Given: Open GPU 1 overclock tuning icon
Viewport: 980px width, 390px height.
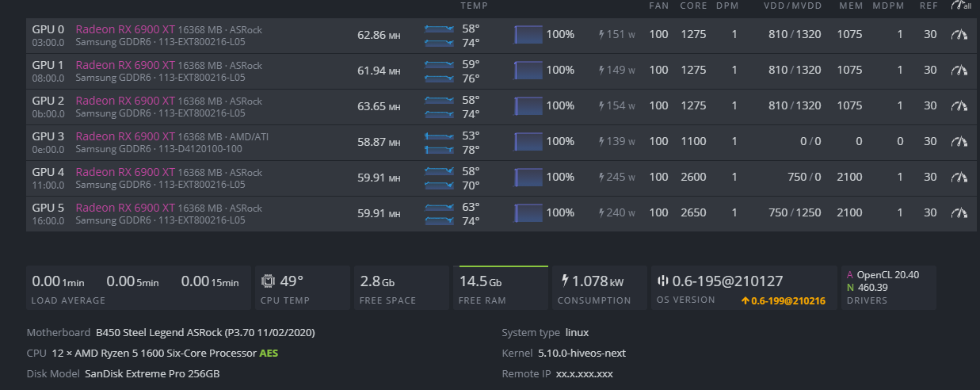Looking at the screenshot, I should coord(959,71).
